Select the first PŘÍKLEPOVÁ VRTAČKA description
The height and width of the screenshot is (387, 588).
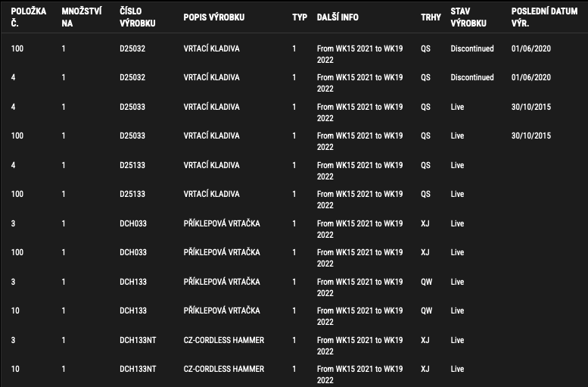[x=222, y=223]
